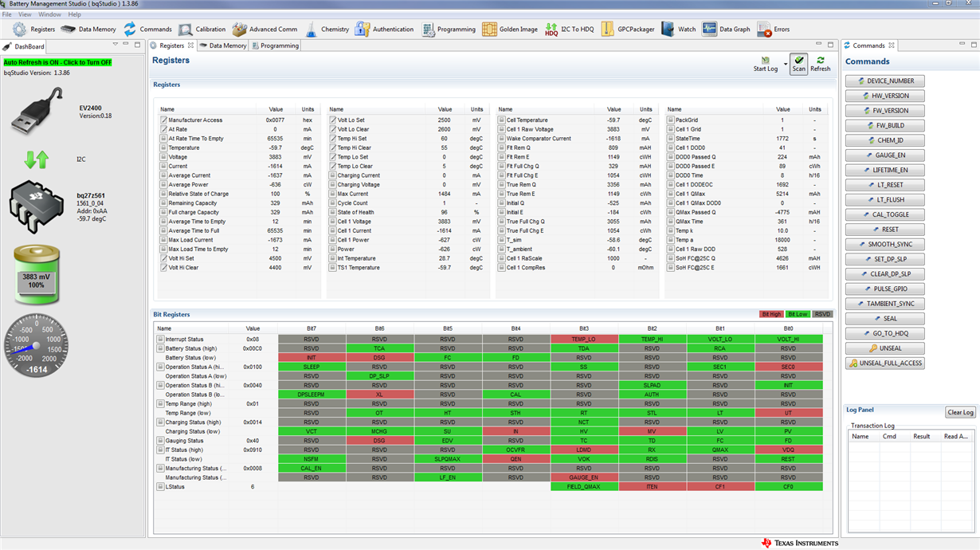Send the CHEM_ID command
This screenshot has height=550, width=980.
click(x=884, y=140)
